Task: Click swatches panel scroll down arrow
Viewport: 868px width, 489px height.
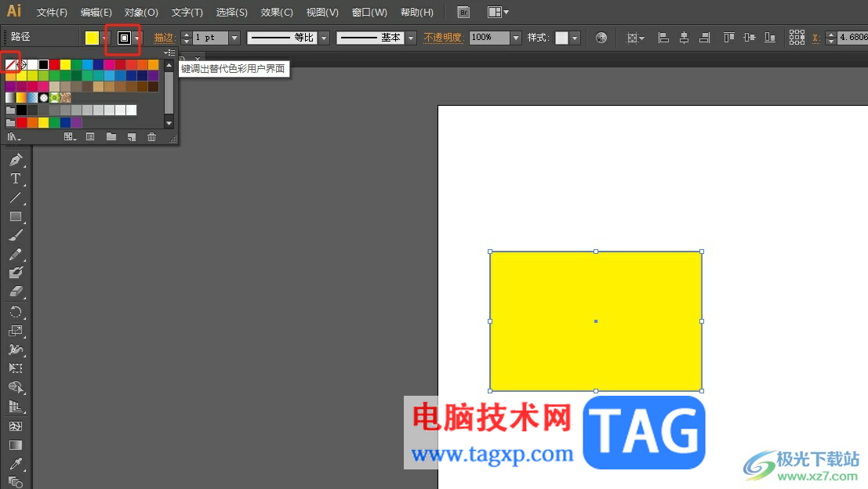Action: pos(169,123)
